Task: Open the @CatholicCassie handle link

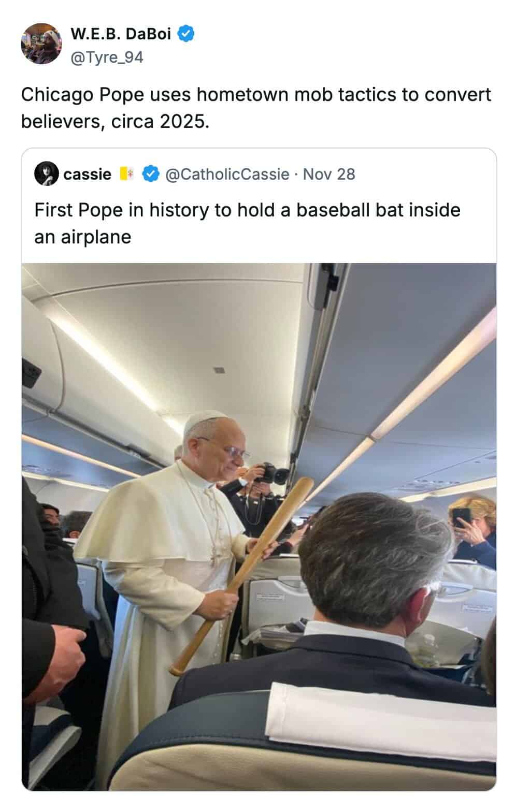Action: click(x=227, y=174)
